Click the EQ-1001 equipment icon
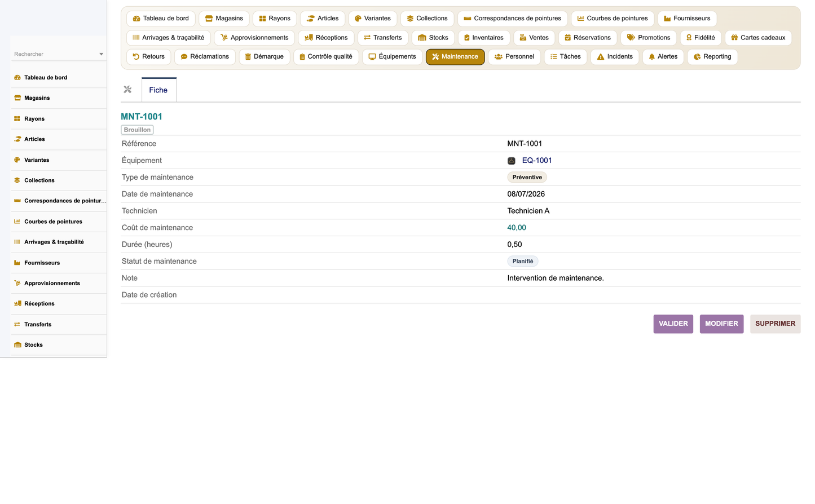815x504 pixels. click(x=512, y=161)
